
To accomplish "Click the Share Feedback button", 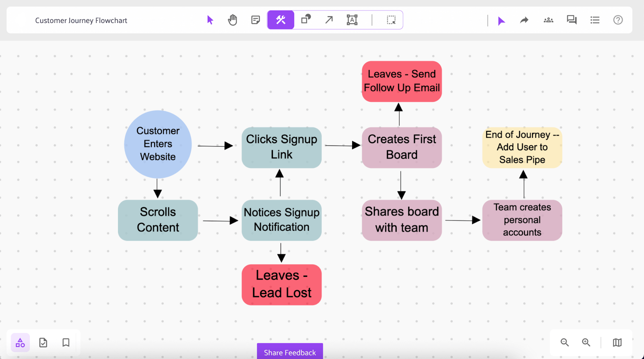I will (x=290, y=352).
